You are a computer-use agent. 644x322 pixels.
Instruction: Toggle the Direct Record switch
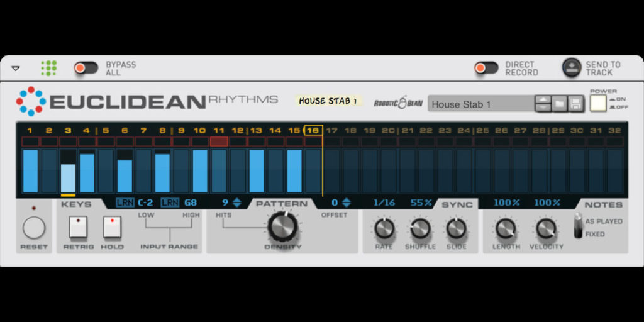[486, 68]
